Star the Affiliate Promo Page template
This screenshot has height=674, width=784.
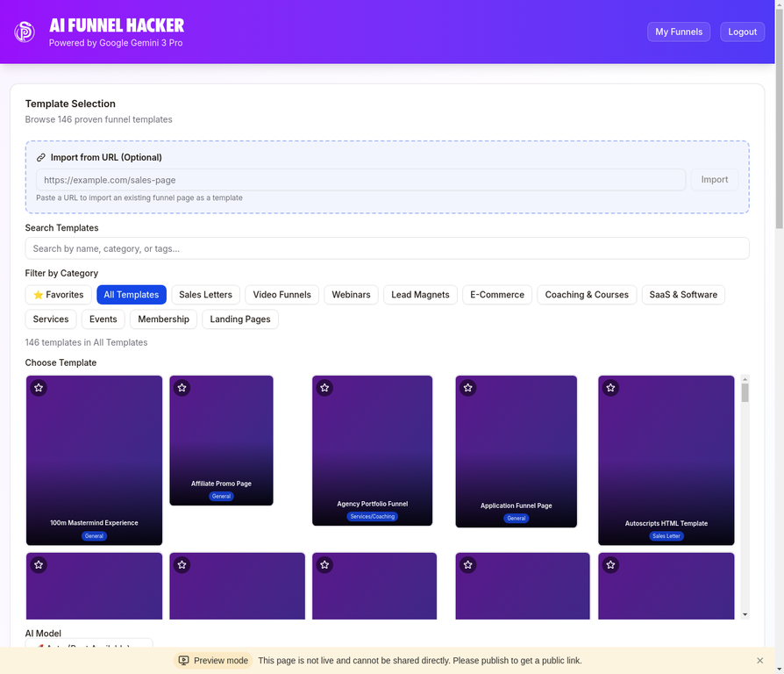tap(182, 387)
